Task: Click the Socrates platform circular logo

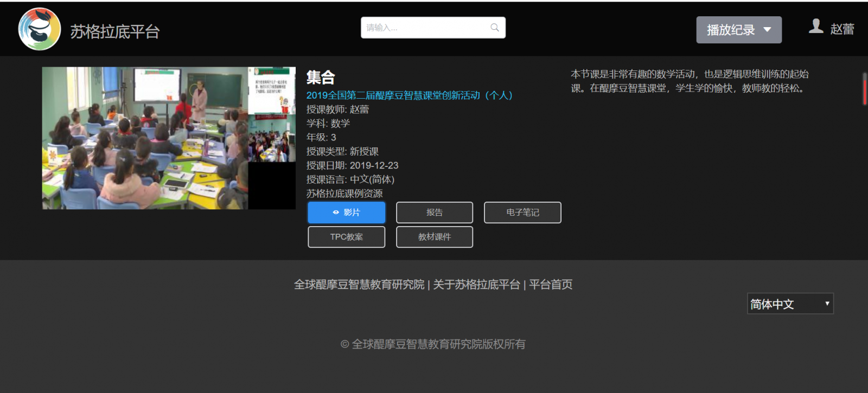Action: (x=39, y=29)
